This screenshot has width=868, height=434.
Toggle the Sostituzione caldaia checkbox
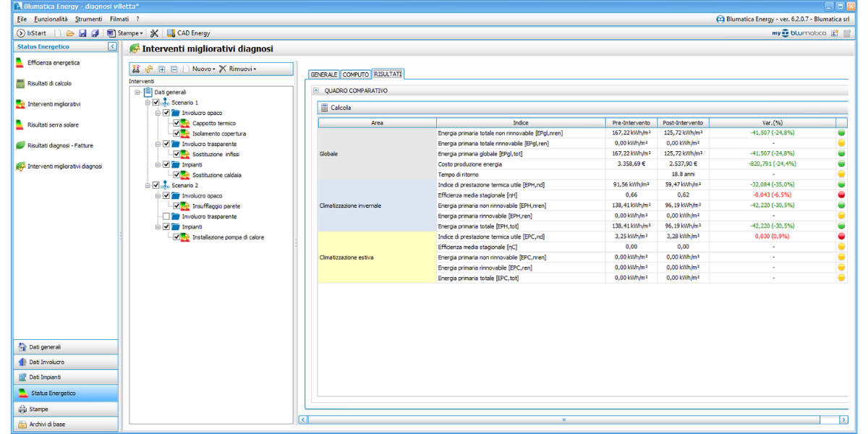point(176,175)
